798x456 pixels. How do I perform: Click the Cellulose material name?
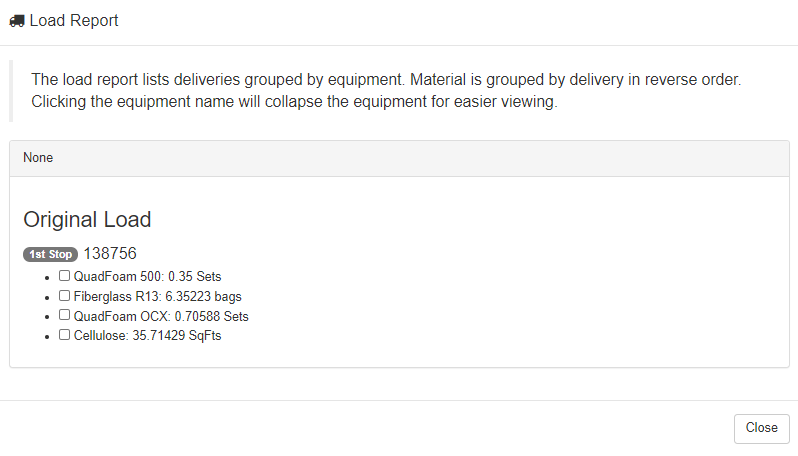101,336
